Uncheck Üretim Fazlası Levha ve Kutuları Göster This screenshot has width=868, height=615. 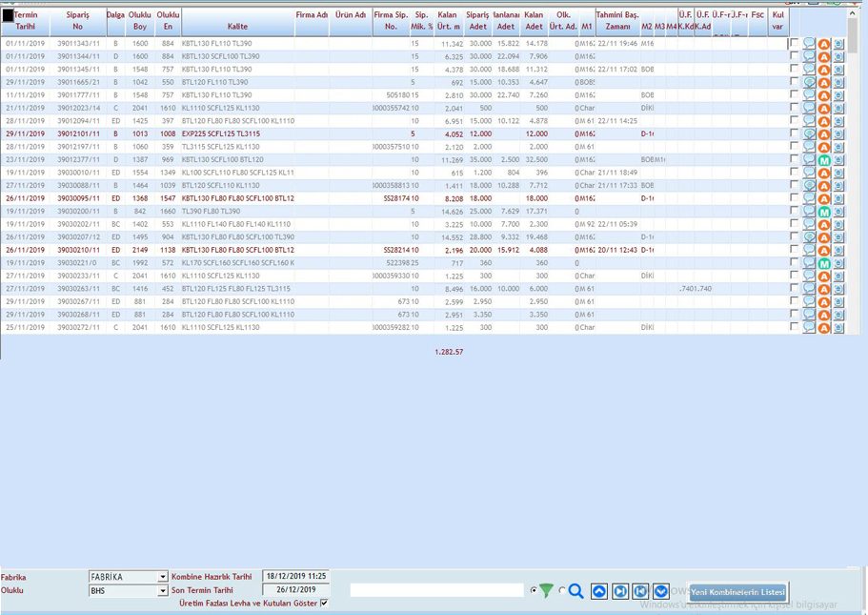point(325,604)
